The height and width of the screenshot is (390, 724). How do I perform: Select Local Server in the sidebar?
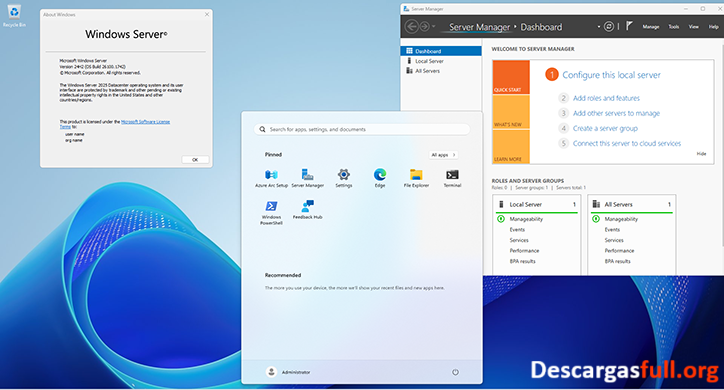441,61
